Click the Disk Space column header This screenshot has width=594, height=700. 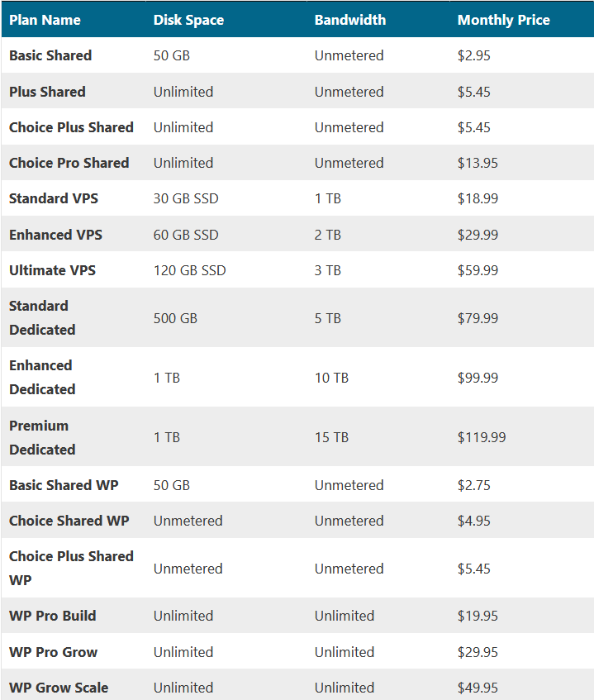point(188,20)
